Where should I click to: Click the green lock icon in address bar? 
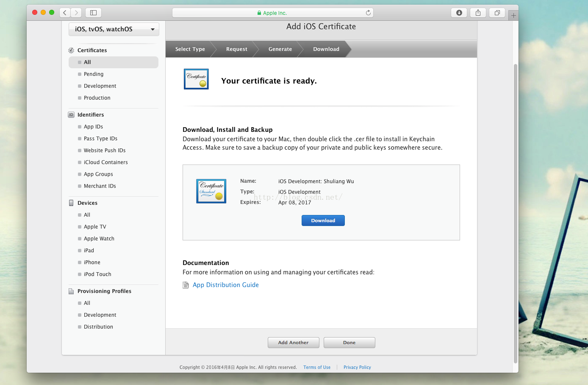[x=259, y=13]
